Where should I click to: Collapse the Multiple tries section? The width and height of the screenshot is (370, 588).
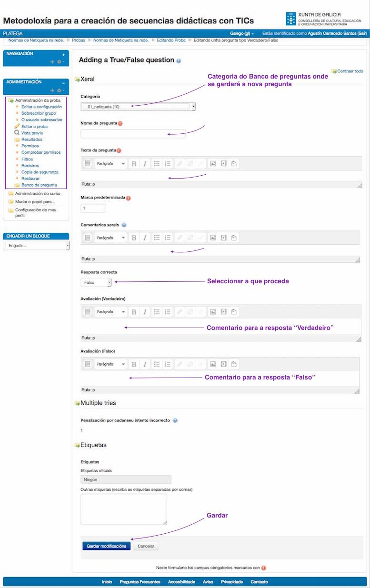(95, 403)
